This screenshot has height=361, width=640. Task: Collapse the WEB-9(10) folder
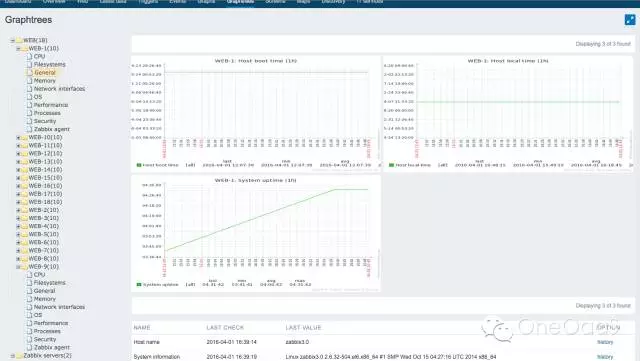point(18,267)
